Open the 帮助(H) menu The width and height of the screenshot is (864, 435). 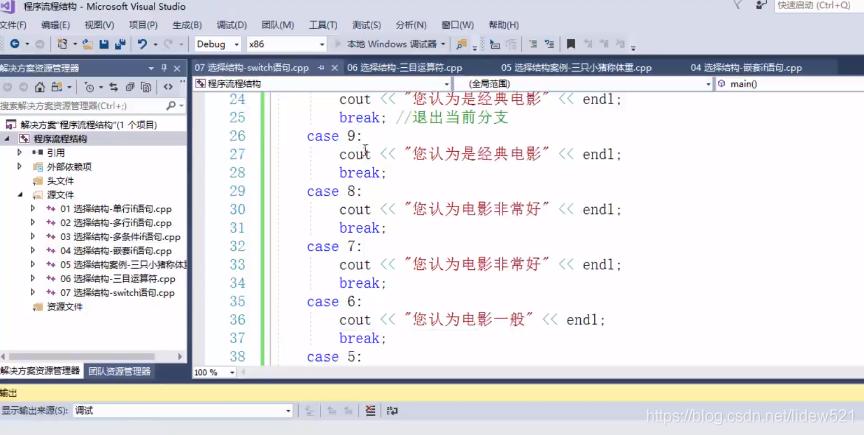pos(504,25)
